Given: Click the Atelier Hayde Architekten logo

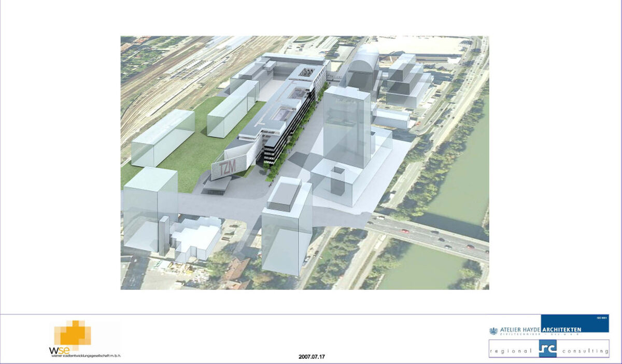Looking at the screenshot, I should [x=548, y=326].
